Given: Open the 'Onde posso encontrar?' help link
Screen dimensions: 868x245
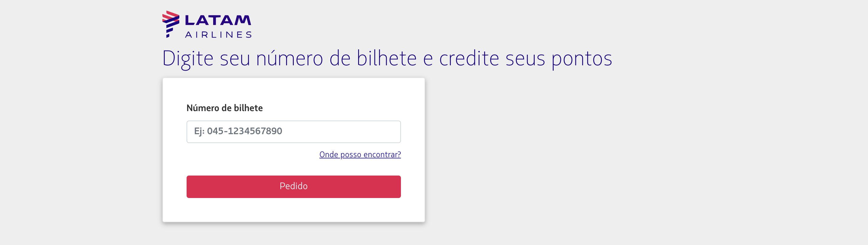Looking at the screenshot, I should pos(360,155).
